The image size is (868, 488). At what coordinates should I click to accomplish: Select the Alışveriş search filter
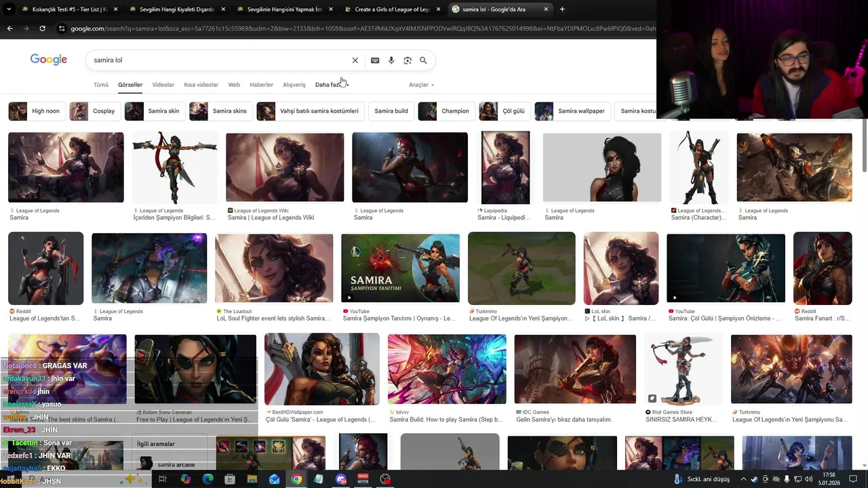(294, 85)
